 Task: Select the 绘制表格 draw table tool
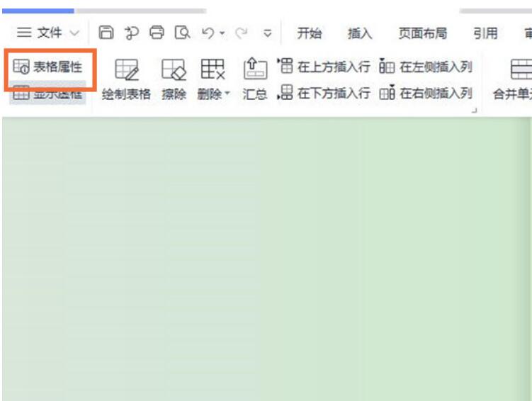tap(126, 79)
